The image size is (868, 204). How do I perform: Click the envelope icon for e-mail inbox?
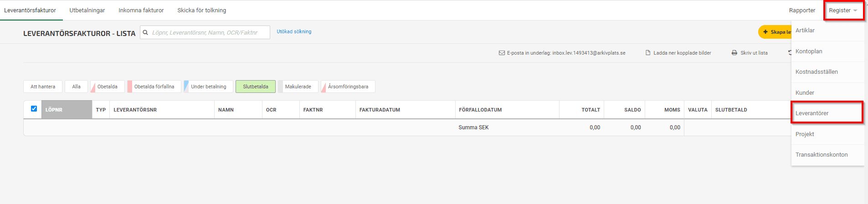pyautogui.click(x=502, y=53)
